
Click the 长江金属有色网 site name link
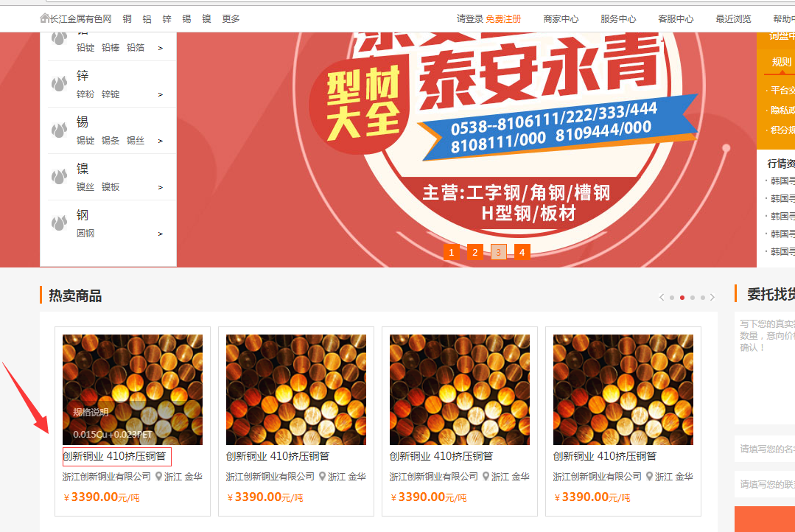coord(80,18)
